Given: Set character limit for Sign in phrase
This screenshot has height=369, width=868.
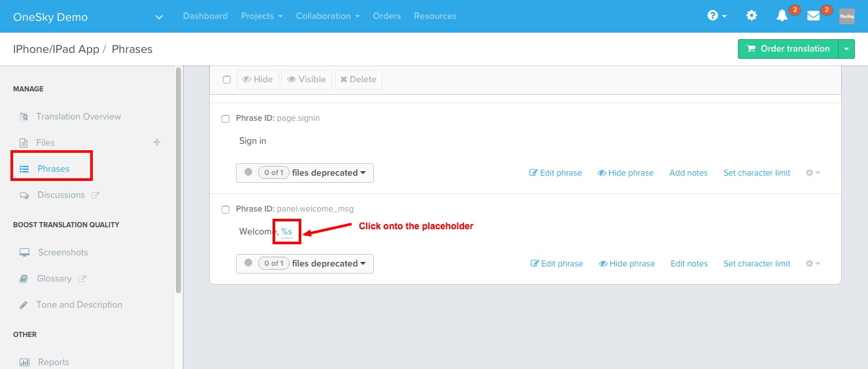Looking at the screenshot, I should tap(757, 173).
